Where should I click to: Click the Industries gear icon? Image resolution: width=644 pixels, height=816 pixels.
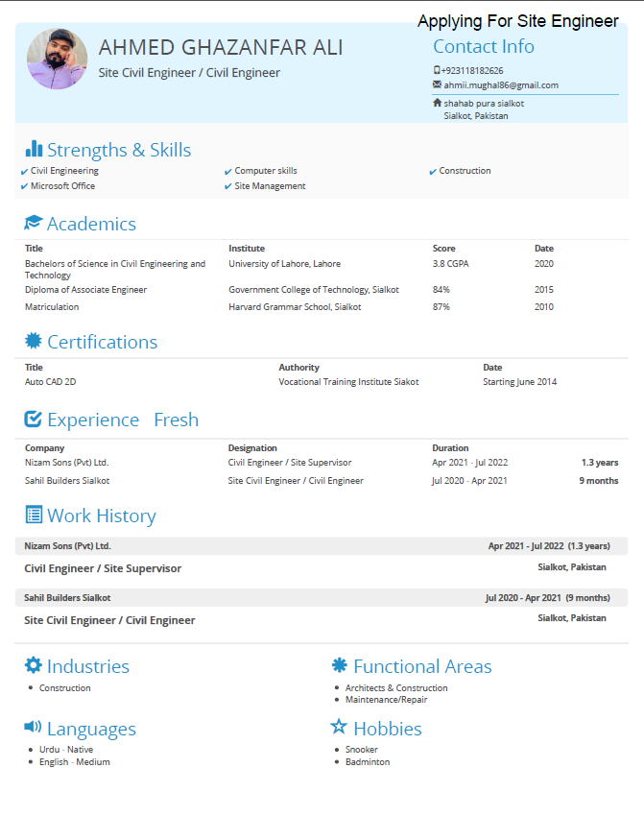coord(34,665)
